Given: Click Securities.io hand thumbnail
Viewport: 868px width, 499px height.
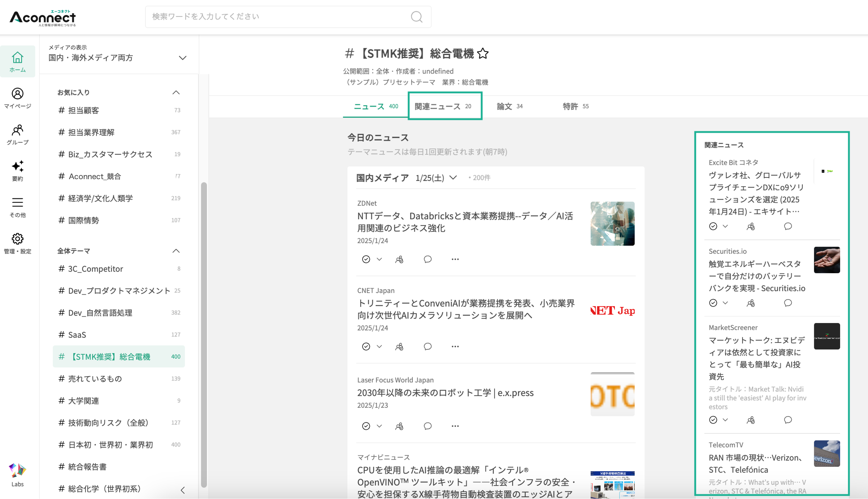Looking at the screenshot, I should coord(827,260).
